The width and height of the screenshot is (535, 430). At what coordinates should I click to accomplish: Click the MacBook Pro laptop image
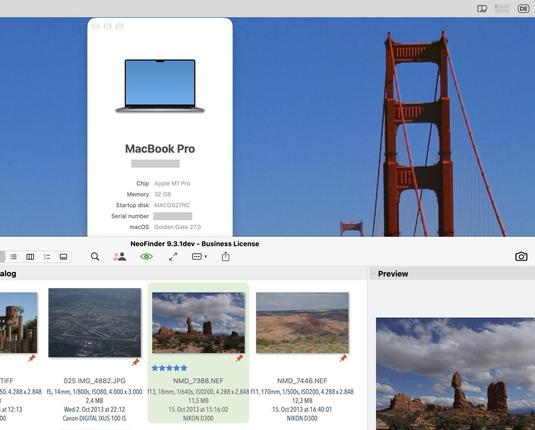coord(160,86)
